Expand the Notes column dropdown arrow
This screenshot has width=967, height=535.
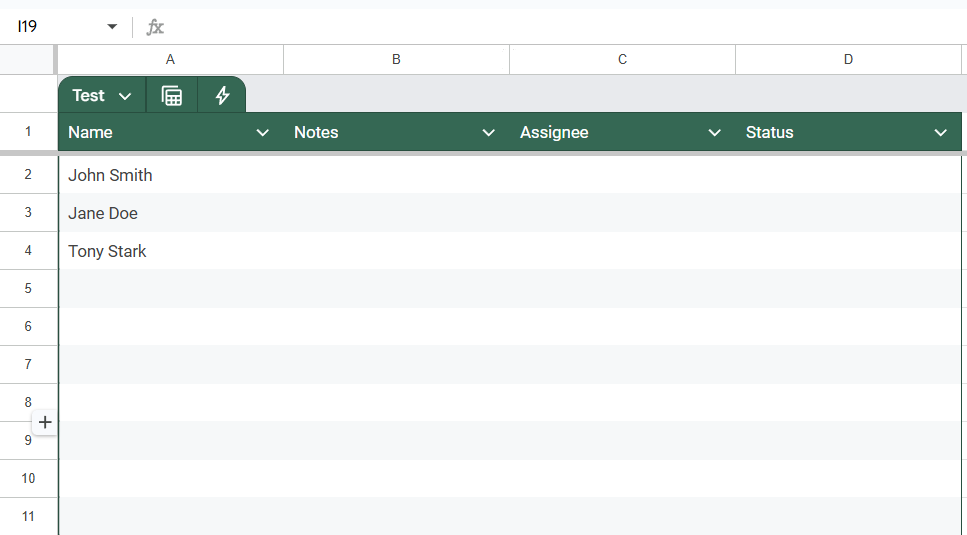pos(488,133)
